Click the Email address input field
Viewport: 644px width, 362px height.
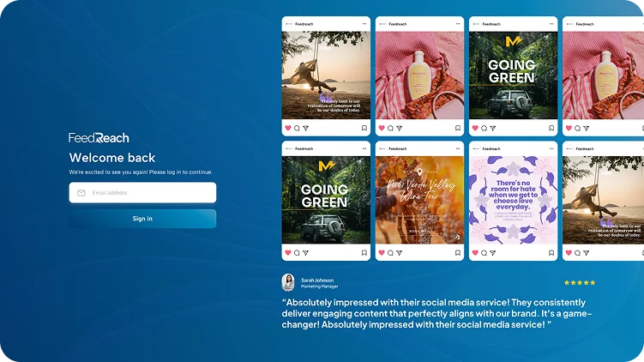click(x=142, y=193)
